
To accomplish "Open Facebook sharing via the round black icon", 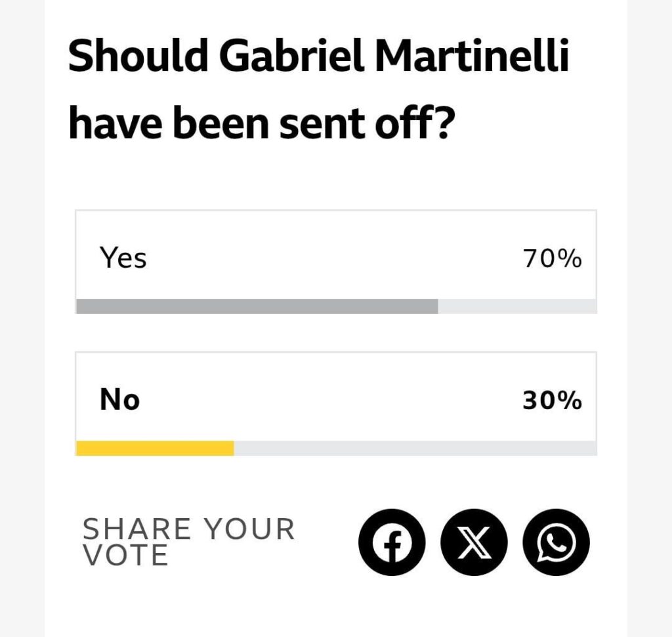I will [x=392, y=542].
